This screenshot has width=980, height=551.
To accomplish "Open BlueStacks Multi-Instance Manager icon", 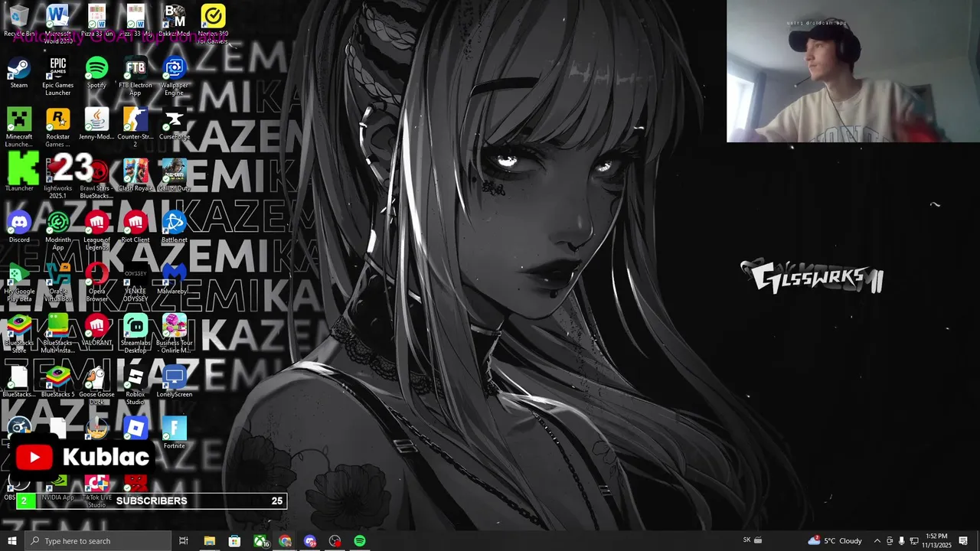I will pos(58,334).
